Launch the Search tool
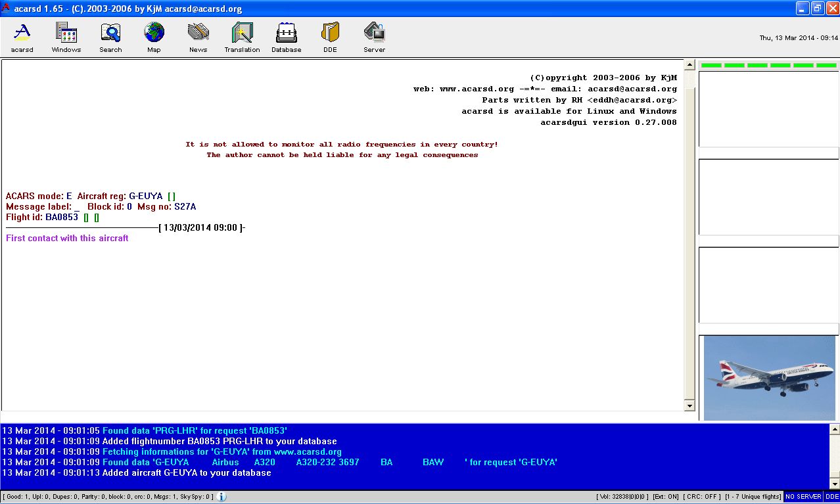Screen dimensions: 840x504 110,37
